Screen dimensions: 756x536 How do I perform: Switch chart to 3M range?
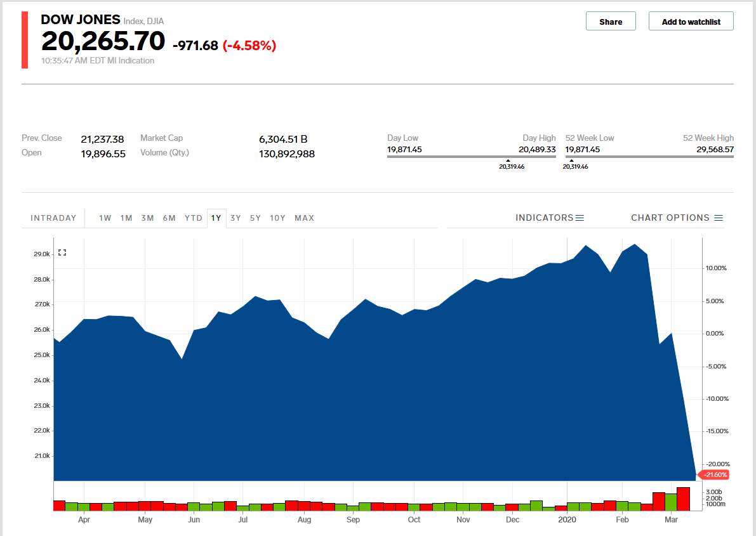coord(147,218)
